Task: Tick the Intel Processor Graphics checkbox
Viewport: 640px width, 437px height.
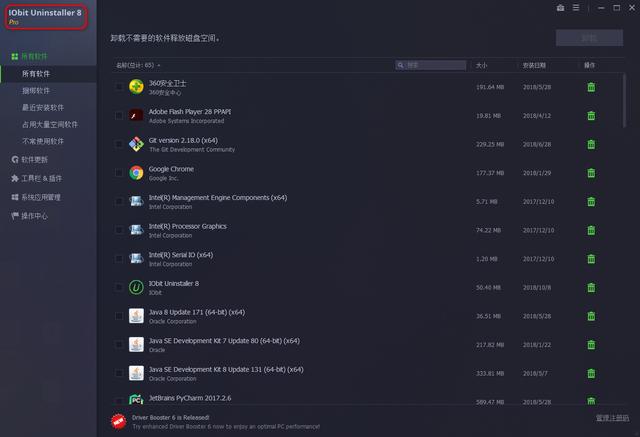Action: click(x=119, y=230)
